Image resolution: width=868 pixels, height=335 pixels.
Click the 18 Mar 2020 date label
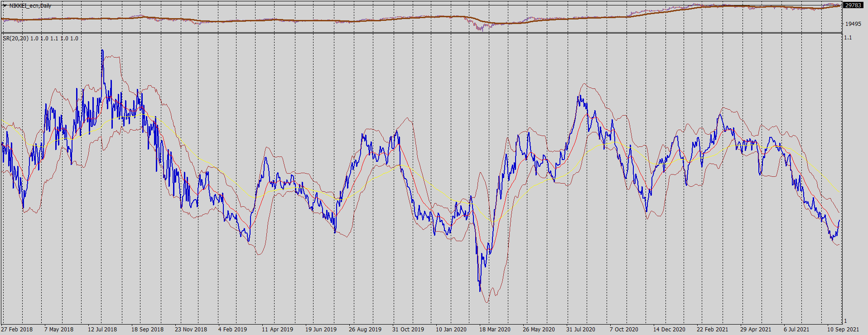[x=495, y=330]
